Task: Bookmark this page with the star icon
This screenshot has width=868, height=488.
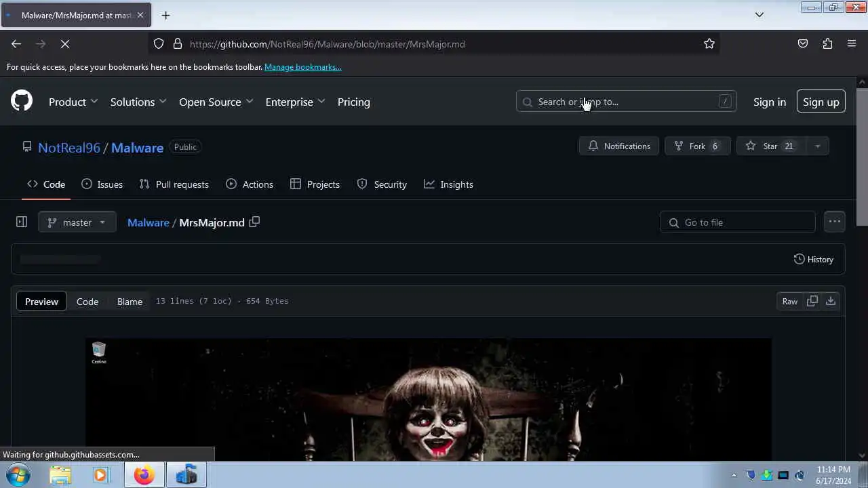Action: pos(709,44)
